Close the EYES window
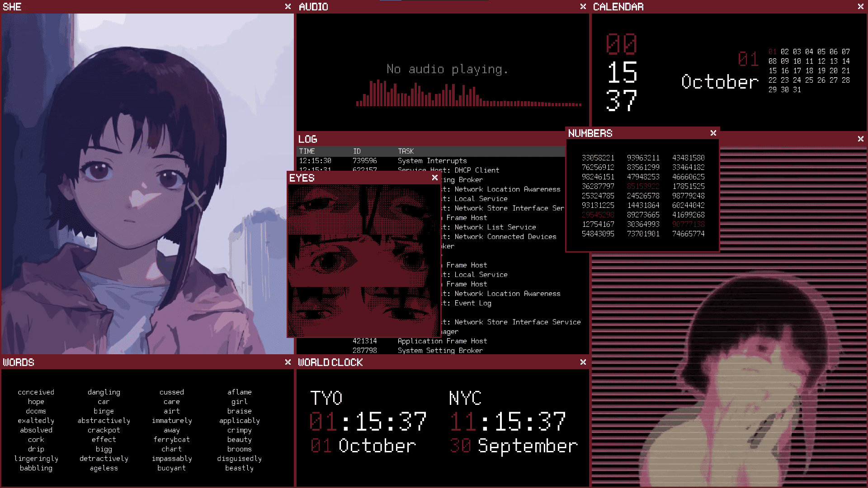Image resolution: width=868 pixels, height=488 pixels. tap(435, 178)
